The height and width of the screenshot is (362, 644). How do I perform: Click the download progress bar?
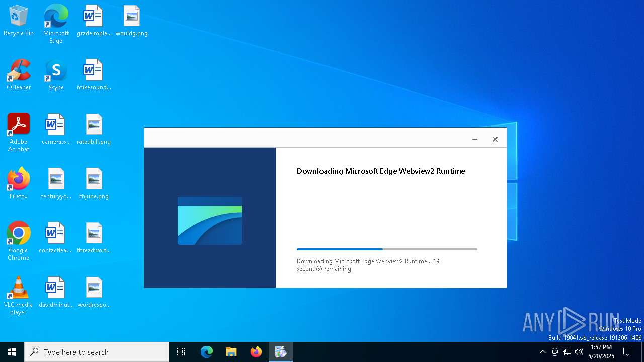387,249
